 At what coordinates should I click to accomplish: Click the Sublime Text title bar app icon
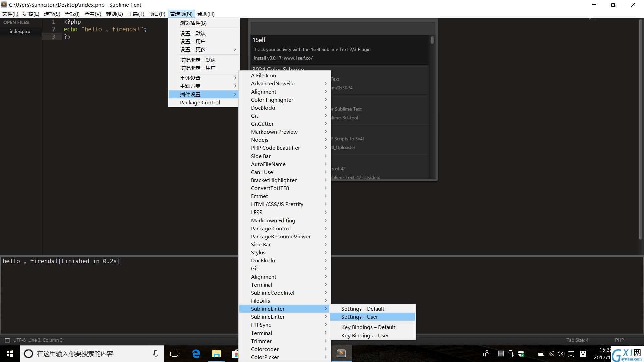click(x=4, y=5)
